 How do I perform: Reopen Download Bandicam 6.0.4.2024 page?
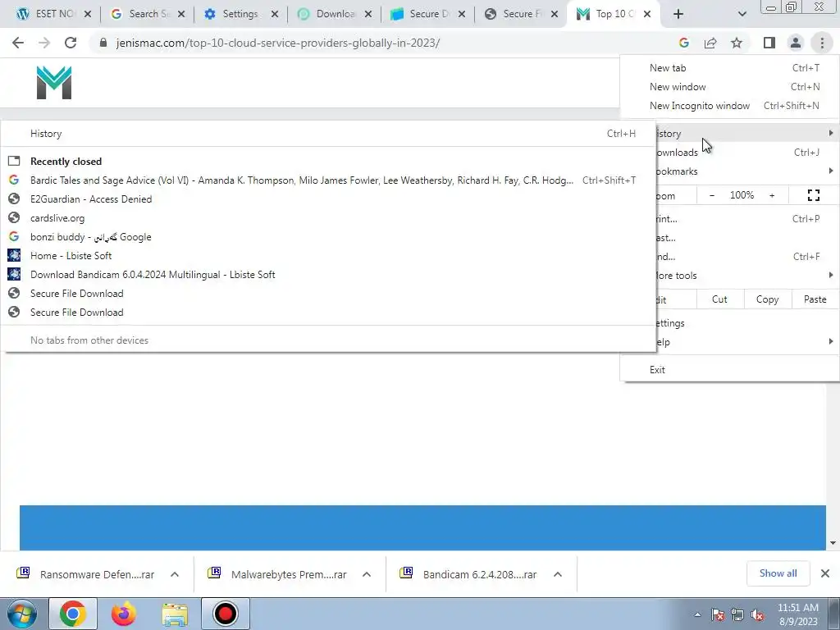328,274
